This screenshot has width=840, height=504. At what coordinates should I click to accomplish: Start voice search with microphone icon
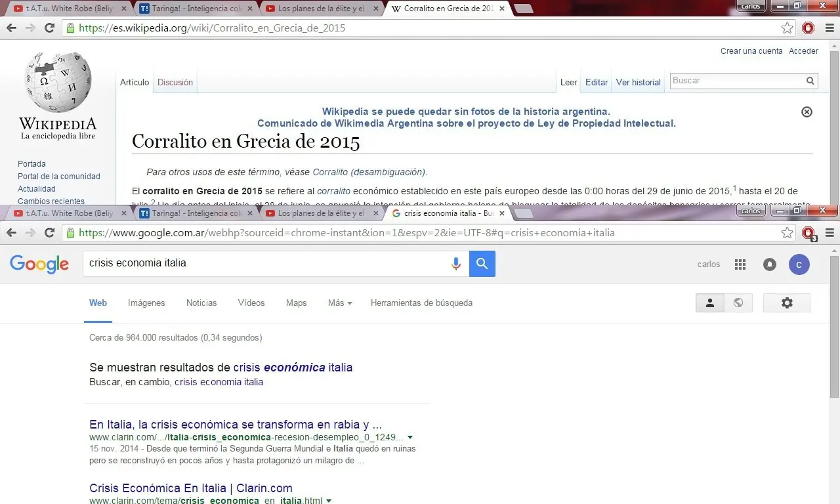456,264
